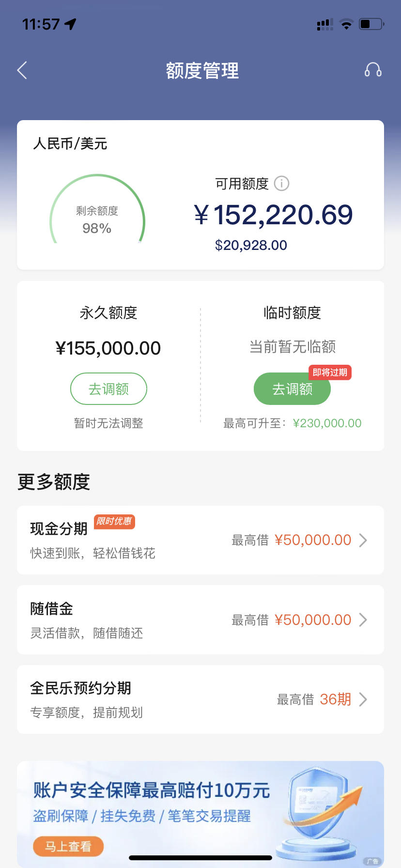Tap the ¥152,220.69 available credit amount
401x868 pixels.
(x=273, y=215)
